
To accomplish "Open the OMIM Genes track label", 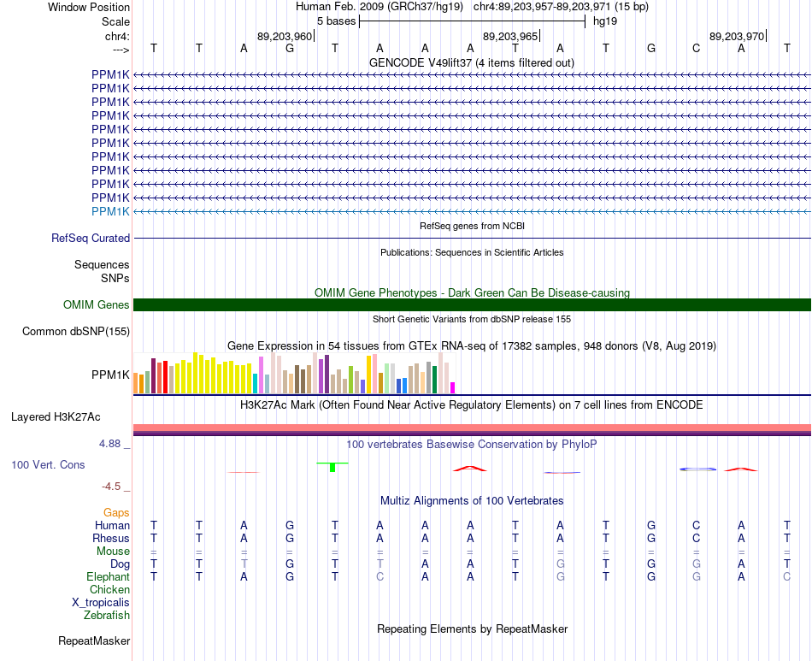I will coord(97,304).
